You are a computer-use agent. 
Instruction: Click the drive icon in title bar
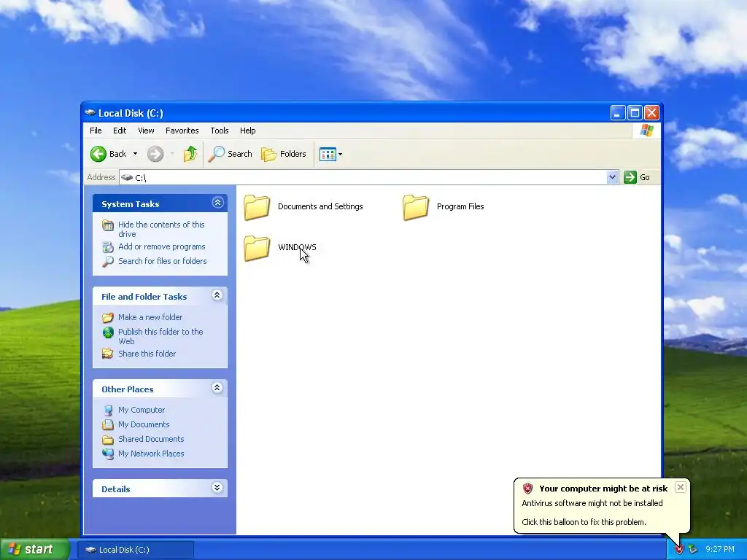(90, 113)
